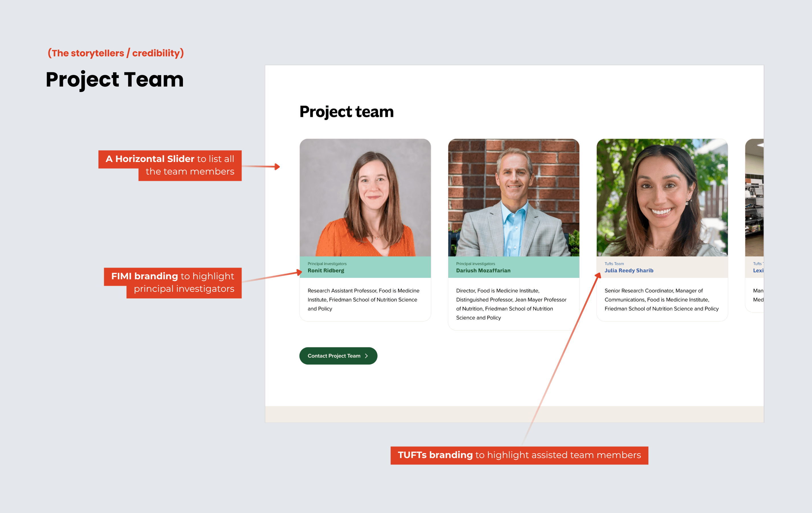Click the 'FIMI branding' annotation label
Image resolution: width=812 pixels, height=513 pixels.
click(173, 283)
